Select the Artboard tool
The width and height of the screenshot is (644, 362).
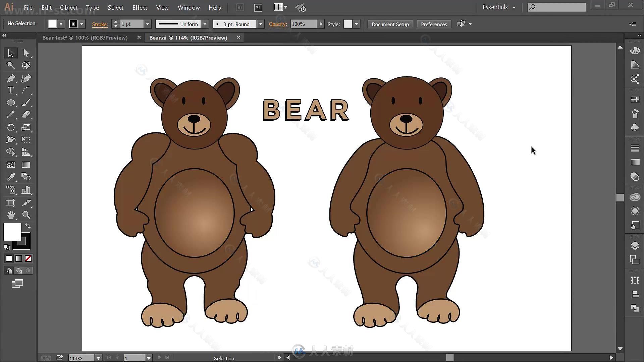click(11, 203)
